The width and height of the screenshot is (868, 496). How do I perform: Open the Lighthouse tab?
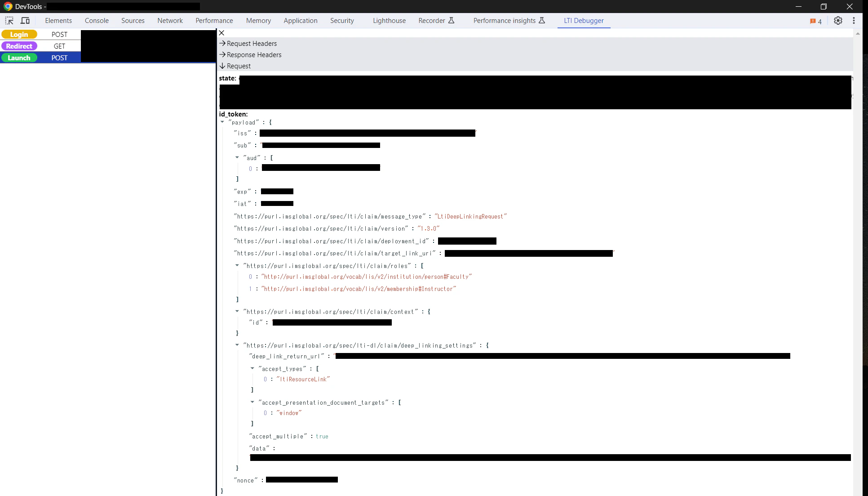389,21
